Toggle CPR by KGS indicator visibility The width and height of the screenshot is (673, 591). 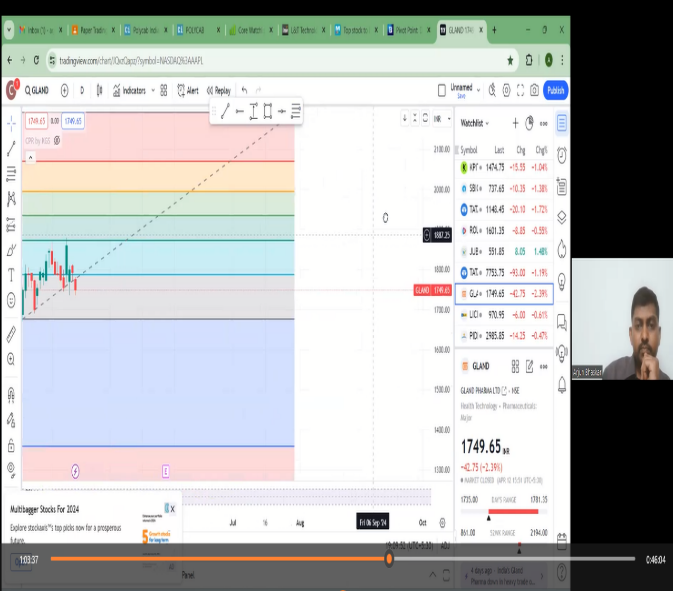pos(57,140)
